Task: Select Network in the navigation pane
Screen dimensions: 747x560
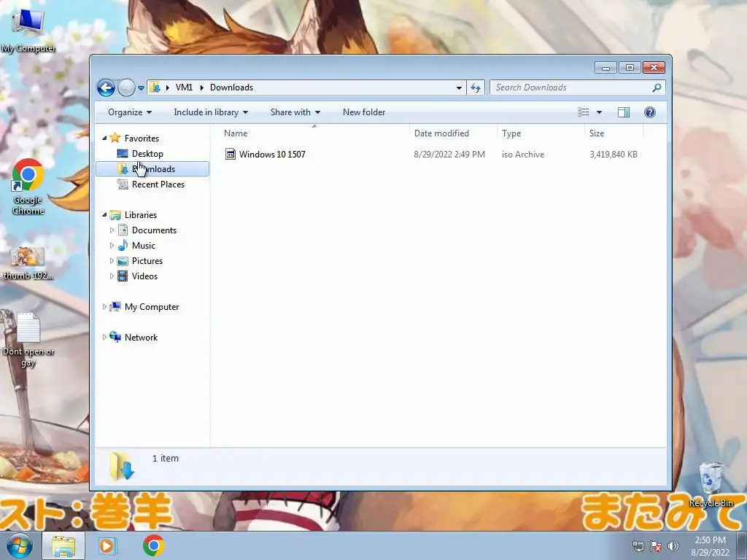Action: tap(141, 337)
